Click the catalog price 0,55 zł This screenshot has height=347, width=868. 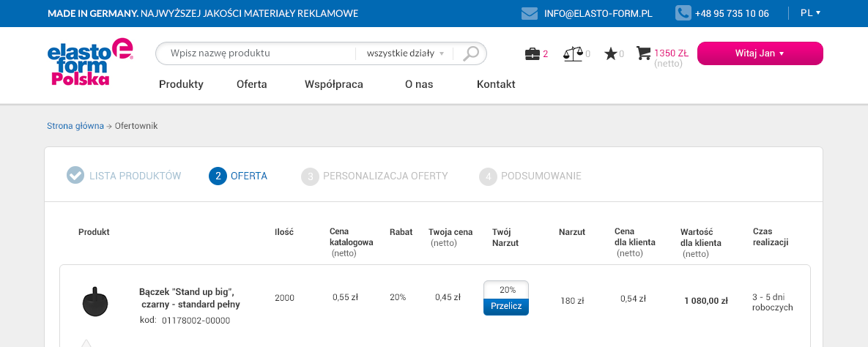[x=346, y=297]
